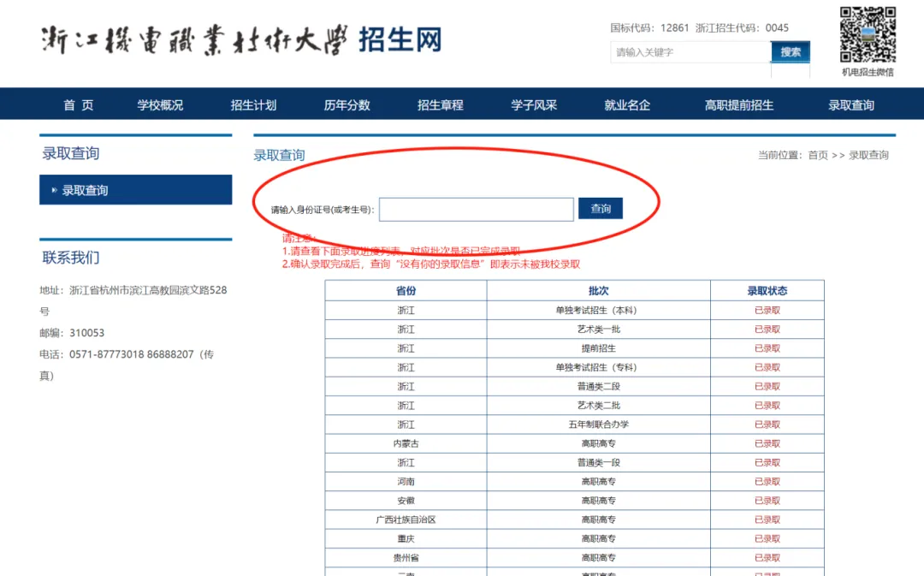Image resolution: width=924 pixels, height=576 pixels.
Task: Focus the keyword search box
Action: tap(690, 52)
